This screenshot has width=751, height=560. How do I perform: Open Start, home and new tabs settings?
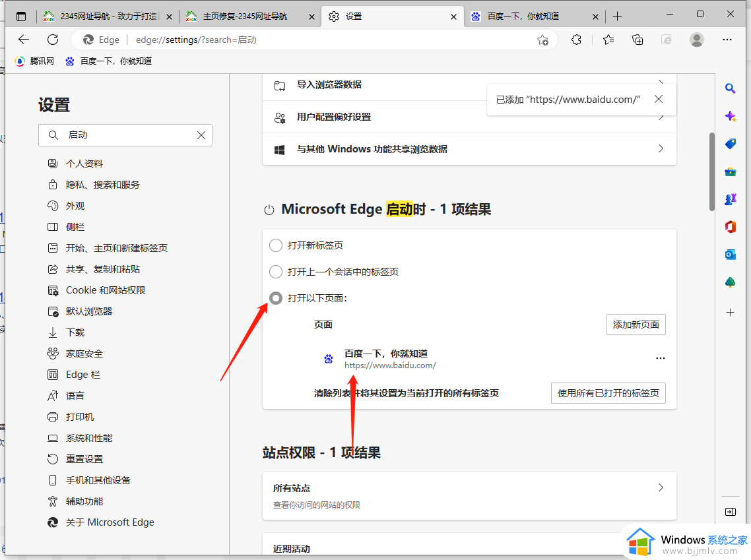(x=108, y=248)
